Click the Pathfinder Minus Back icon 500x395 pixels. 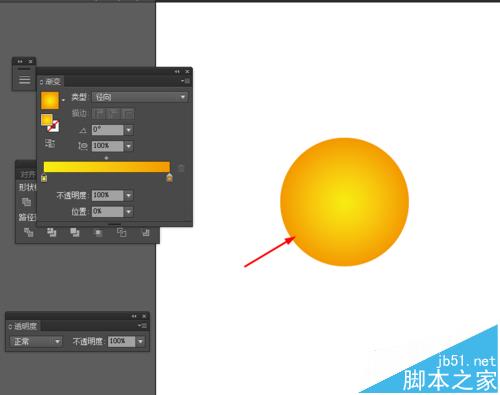(x=146, y=232)
